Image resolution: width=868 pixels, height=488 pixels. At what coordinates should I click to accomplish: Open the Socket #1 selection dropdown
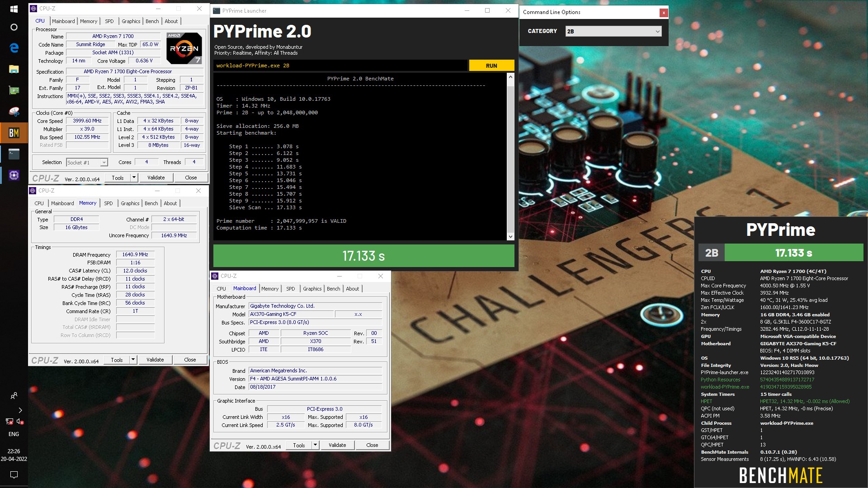pos(87,163)
